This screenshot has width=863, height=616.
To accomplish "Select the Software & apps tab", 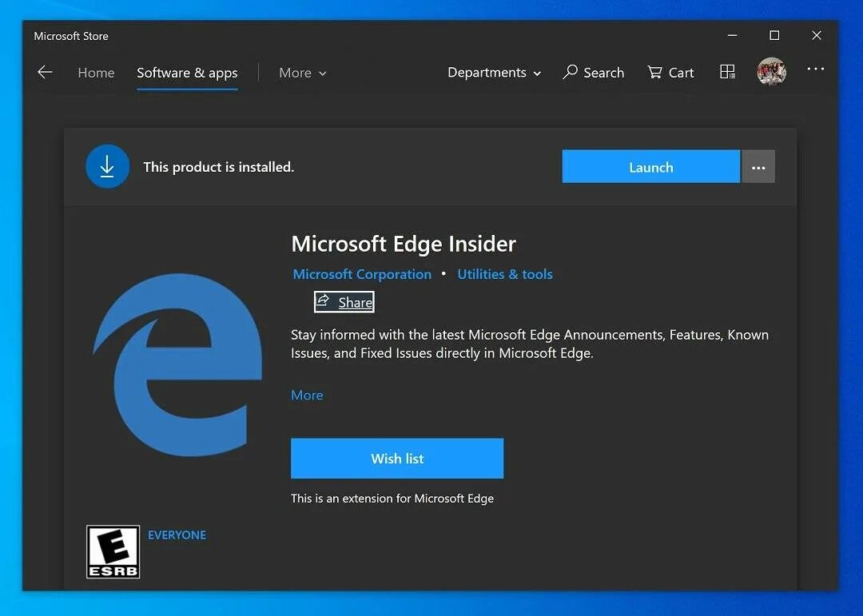I will [187, 74].
